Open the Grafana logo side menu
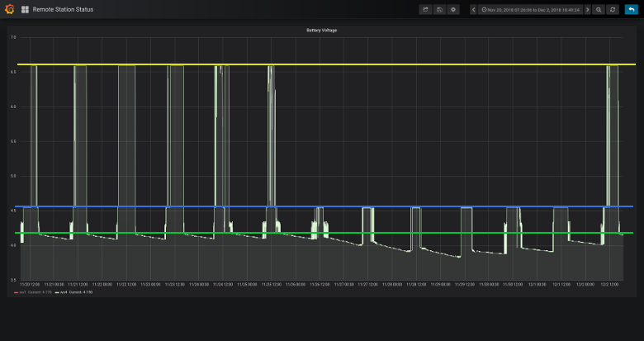 point(9,9)
